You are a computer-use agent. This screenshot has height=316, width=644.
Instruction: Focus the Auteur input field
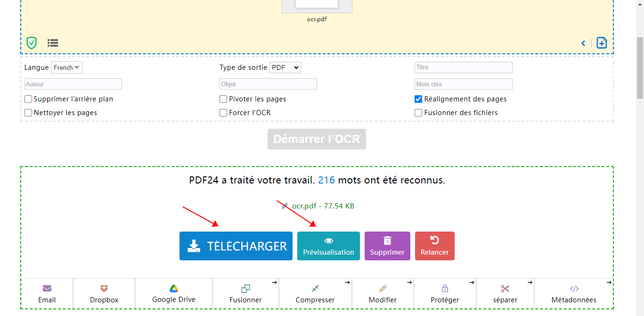pyautogui.click(x=73, y=84)
